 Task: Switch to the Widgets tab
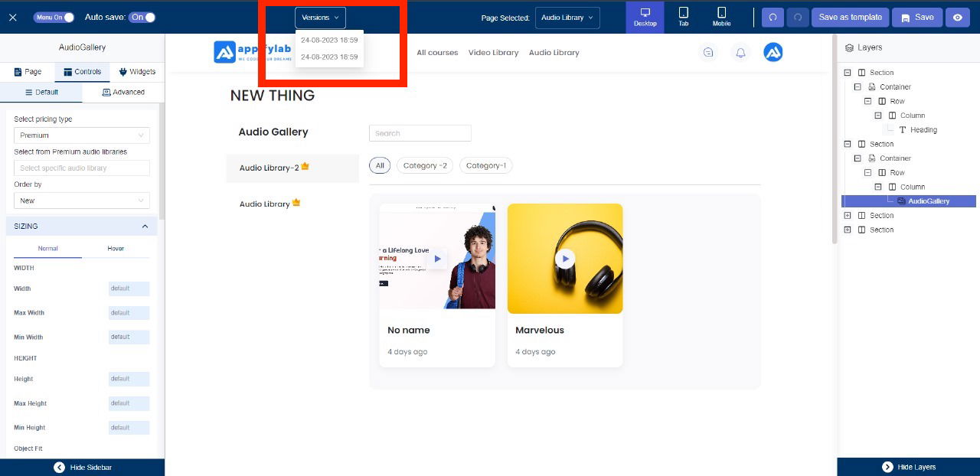(137, 72)
